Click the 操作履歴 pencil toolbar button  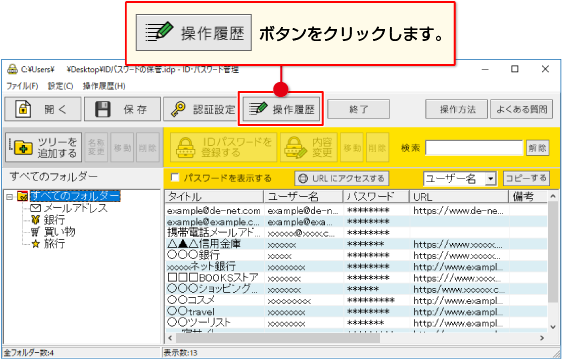coord(281,109)
